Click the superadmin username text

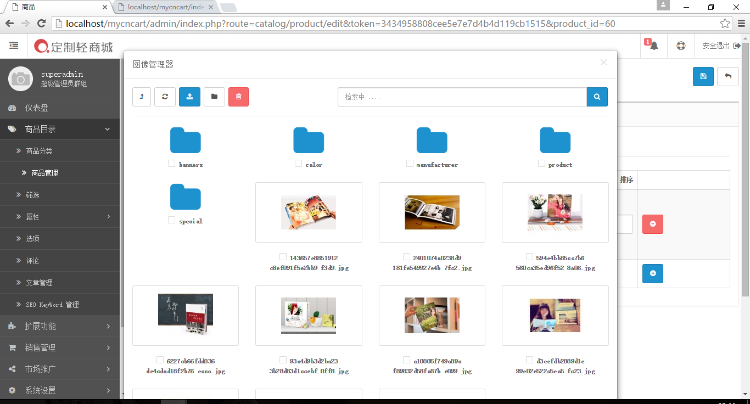coord(62,74)
